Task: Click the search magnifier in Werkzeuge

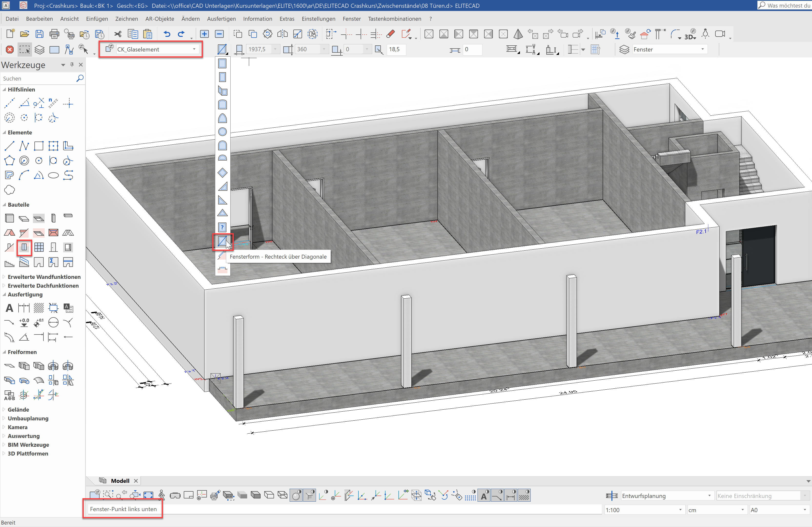Action: pyautogui.click(x=80, y=79)
